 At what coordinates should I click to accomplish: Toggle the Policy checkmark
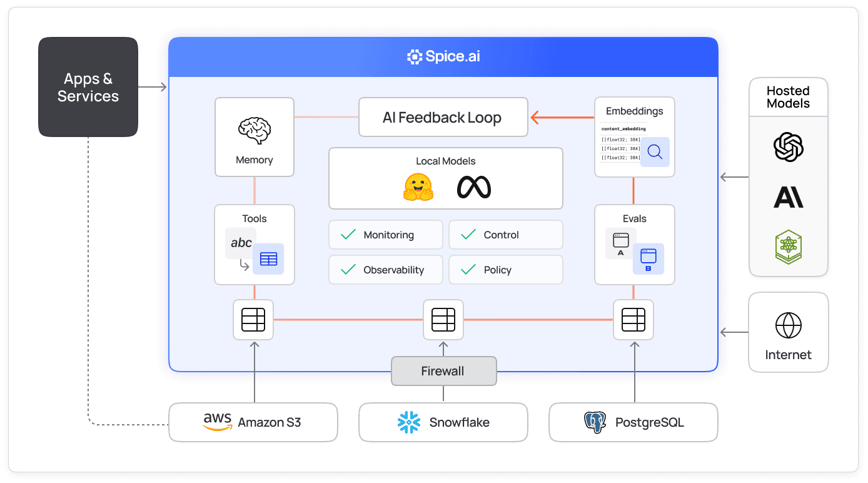point(468,270)
